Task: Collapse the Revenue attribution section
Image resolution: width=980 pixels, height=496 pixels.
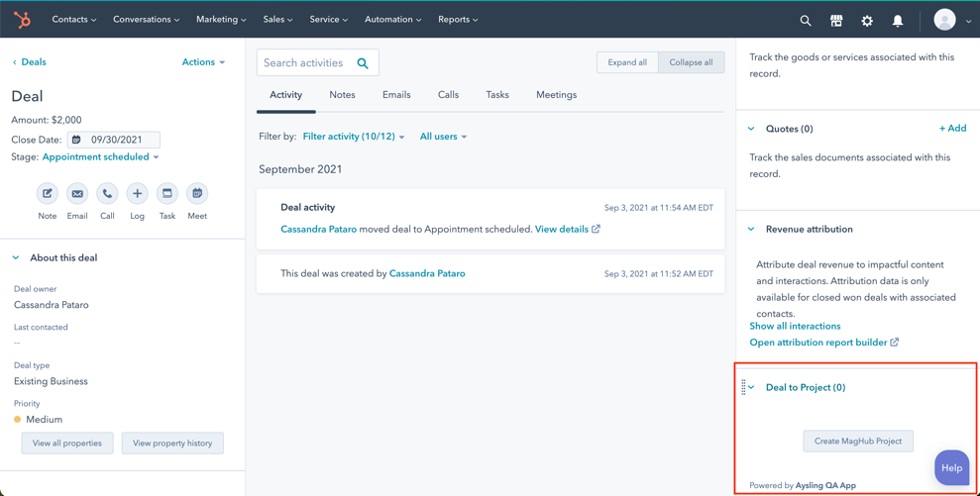Action: [x=751, y=230]
